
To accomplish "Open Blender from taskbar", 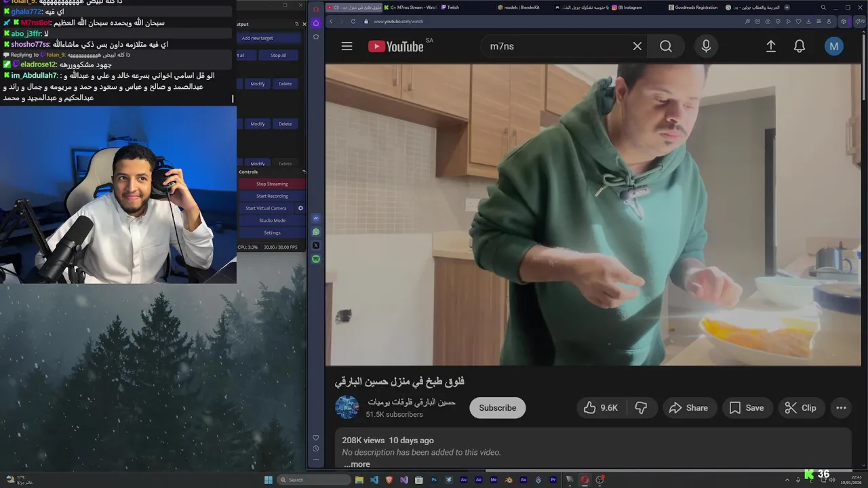I will 509,480.
